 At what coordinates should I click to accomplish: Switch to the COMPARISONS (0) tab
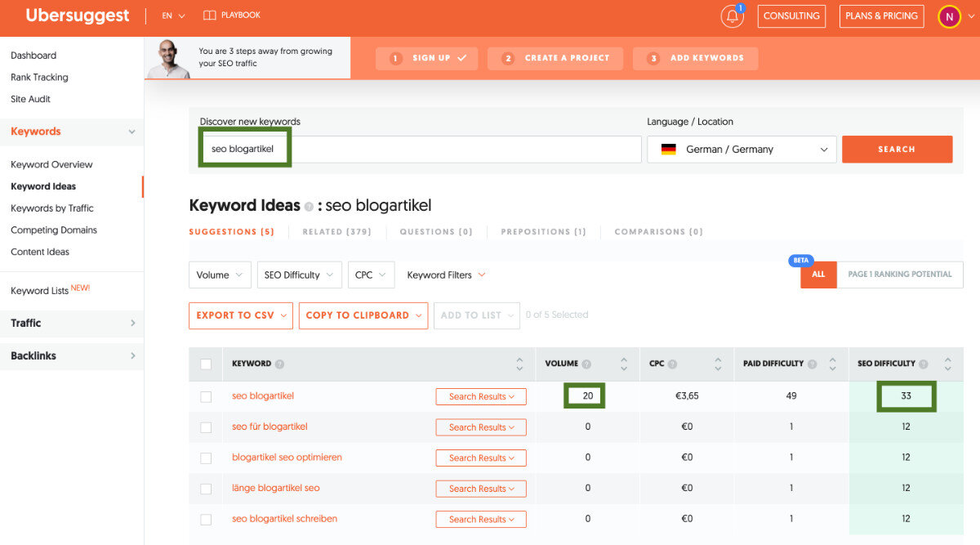(x=658, y=232)
